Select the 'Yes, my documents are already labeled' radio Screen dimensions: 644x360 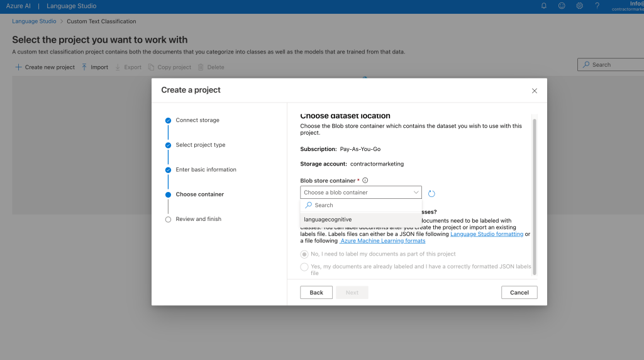click(304, 267)
